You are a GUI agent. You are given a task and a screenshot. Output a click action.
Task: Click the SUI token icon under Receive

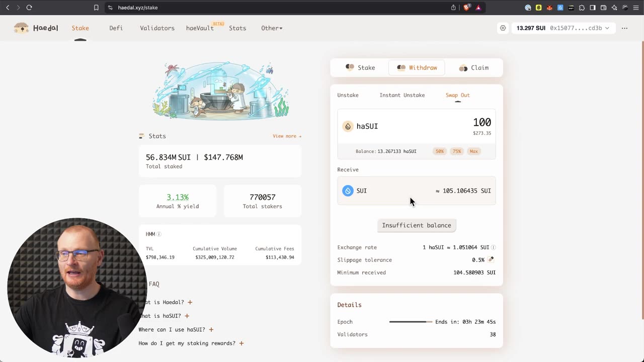coord(348,191)
